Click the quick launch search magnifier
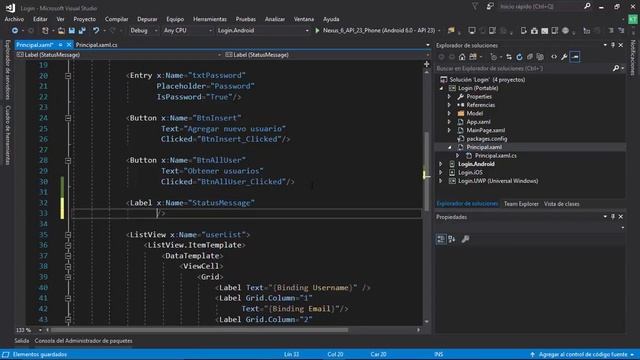 [587, 6]
